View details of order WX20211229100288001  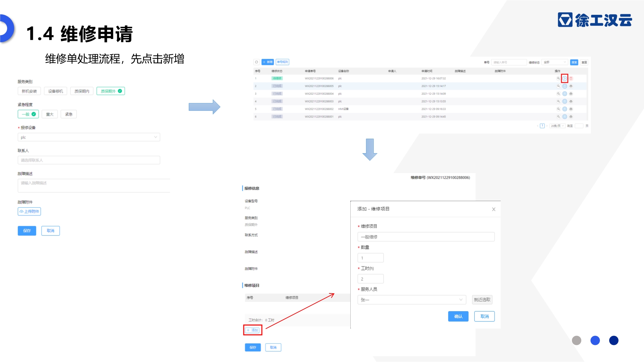558,116
